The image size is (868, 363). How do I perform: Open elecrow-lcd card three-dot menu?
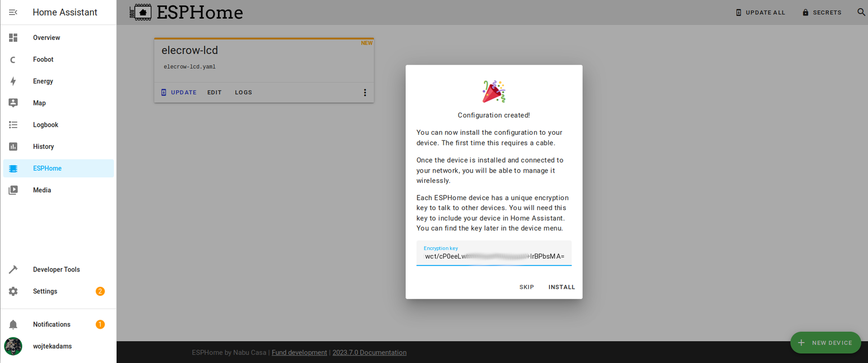pos(365,93)
